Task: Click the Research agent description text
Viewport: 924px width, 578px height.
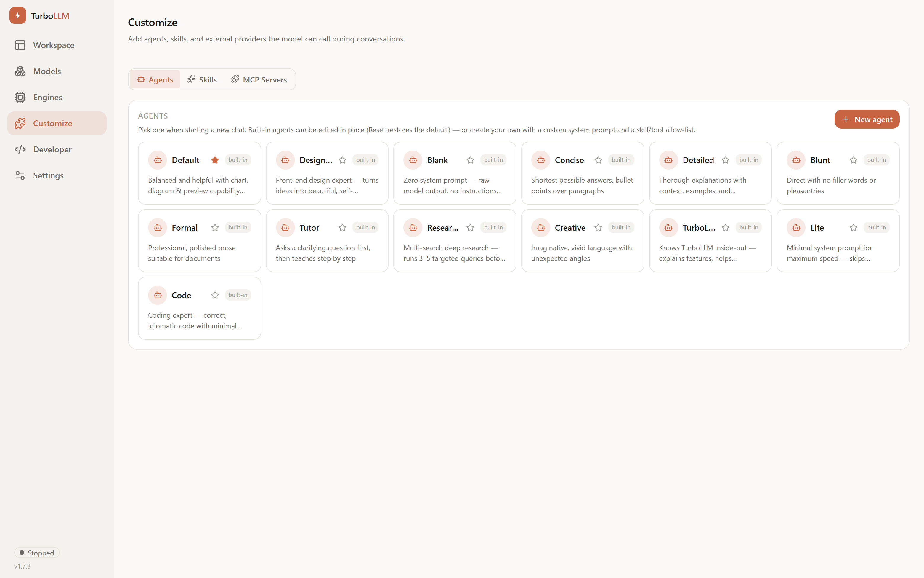Action: click(454, 253)
